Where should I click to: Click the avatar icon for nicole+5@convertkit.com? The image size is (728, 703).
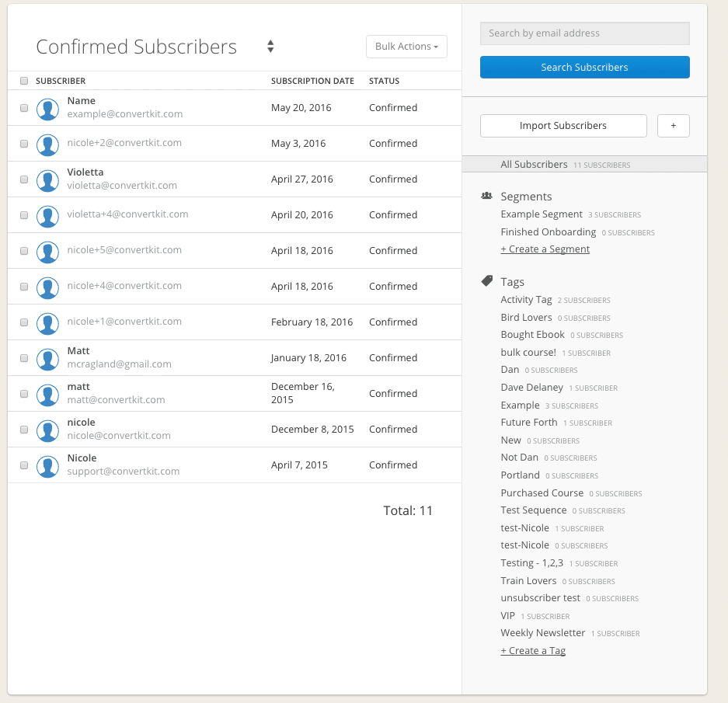click(47, 252)
